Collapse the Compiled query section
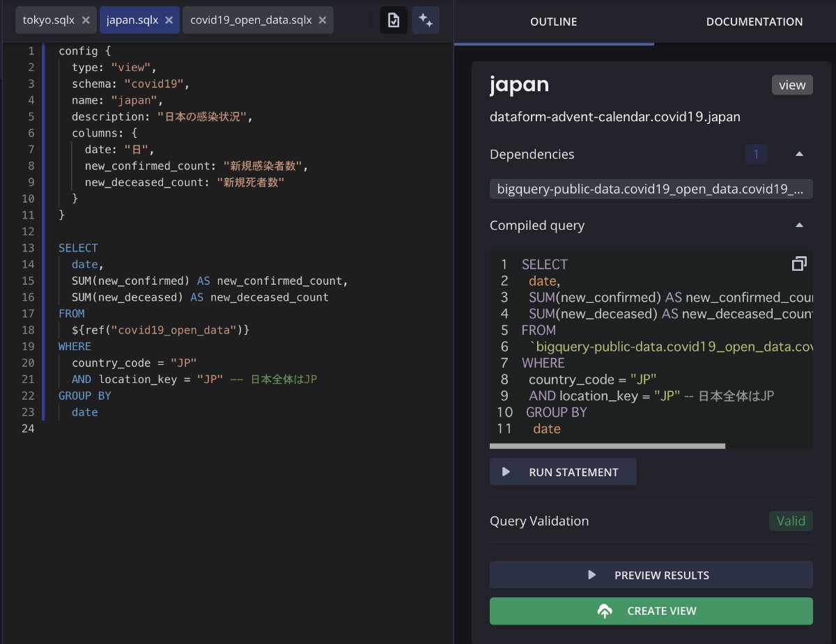This screenshot has width=836, height=644. [x=800, y=225]
